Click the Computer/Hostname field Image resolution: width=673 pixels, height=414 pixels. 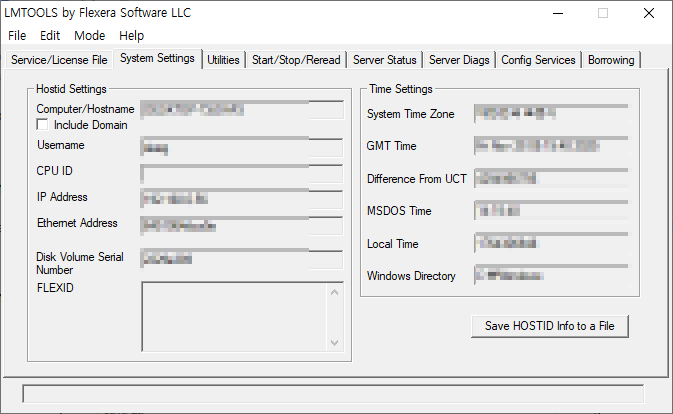coord(242,110)
